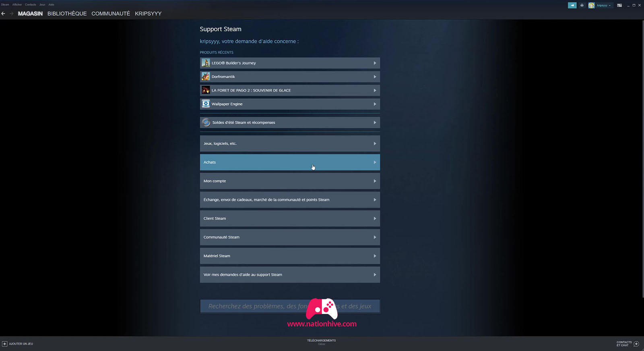The width and height of the screenshot is (644, 351).
Task: Open the KRIPSYYY profile tab
Action: 148,14
